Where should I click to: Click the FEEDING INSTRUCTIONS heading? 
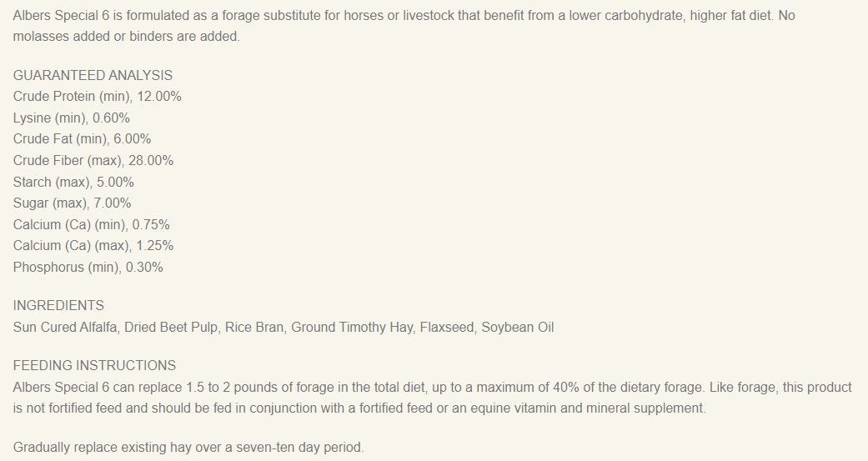tap(94, 365)
